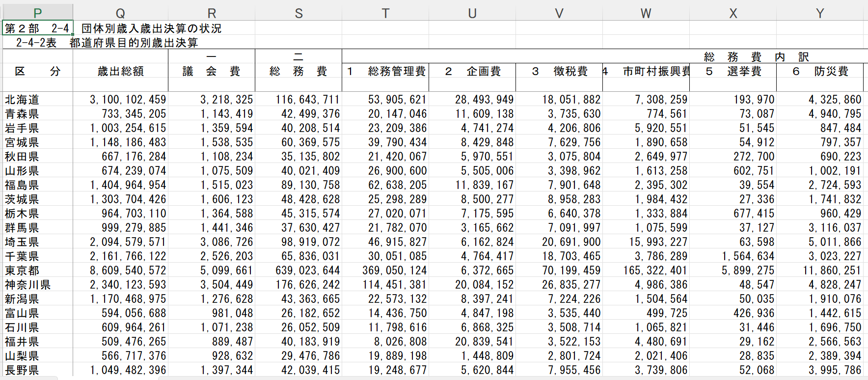
Task: Click the 総務費内訳 heading
Action: [756, 56]
